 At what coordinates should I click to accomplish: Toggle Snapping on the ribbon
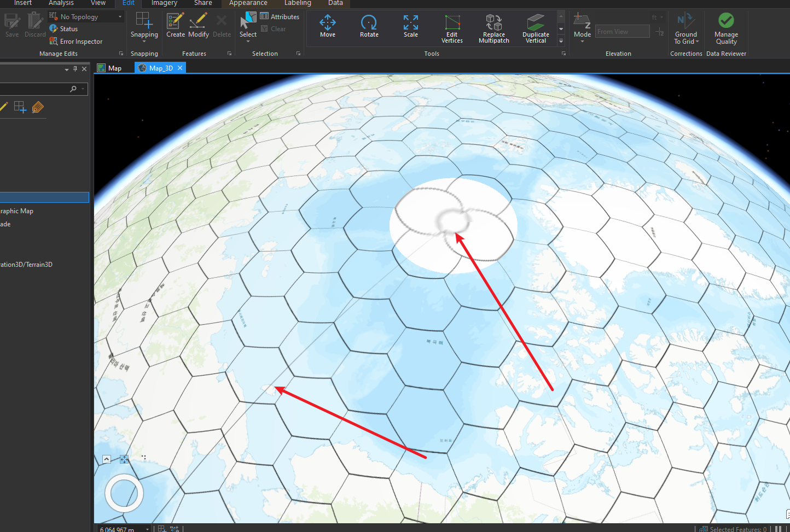pos(144,26)
